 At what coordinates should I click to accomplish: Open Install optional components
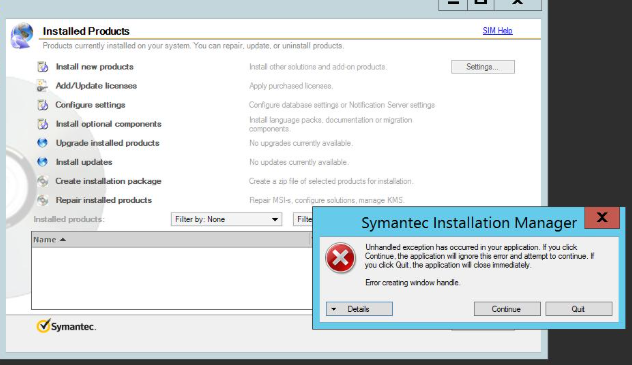[x=108, y=124]
